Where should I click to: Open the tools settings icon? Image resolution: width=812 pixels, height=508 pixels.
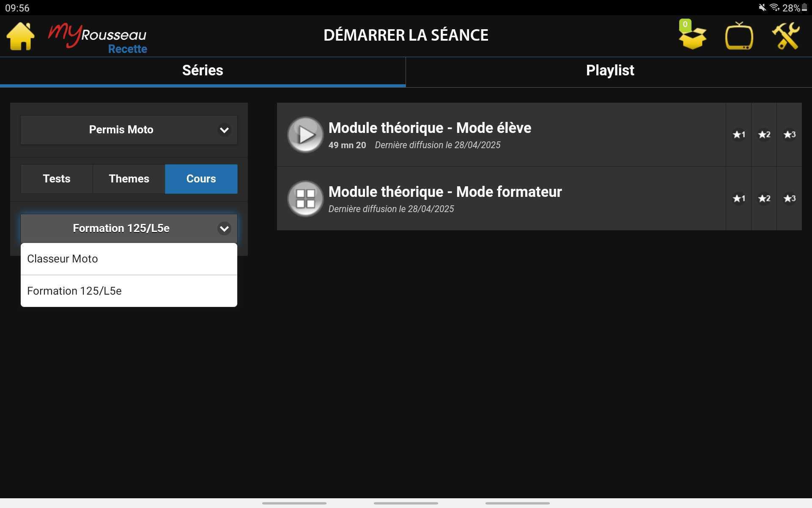point(785,36)
